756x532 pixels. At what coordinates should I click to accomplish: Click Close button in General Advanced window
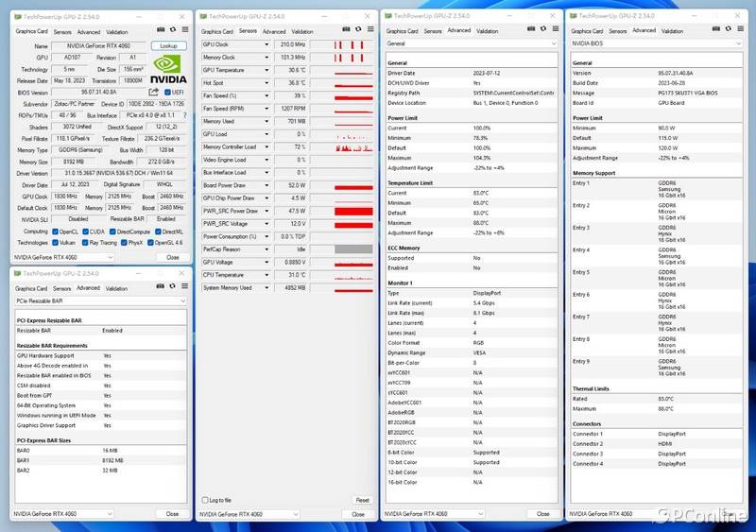[x=542, y=514]
